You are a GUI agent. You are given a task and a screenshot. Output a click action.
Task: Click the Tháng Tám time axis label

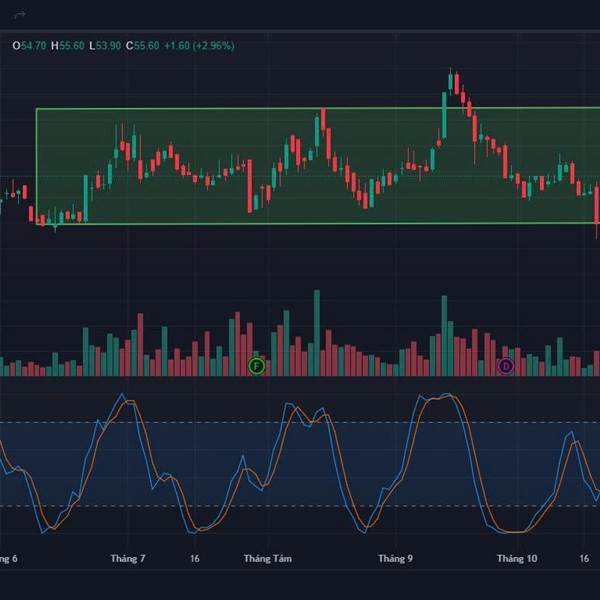click(266, 559)
